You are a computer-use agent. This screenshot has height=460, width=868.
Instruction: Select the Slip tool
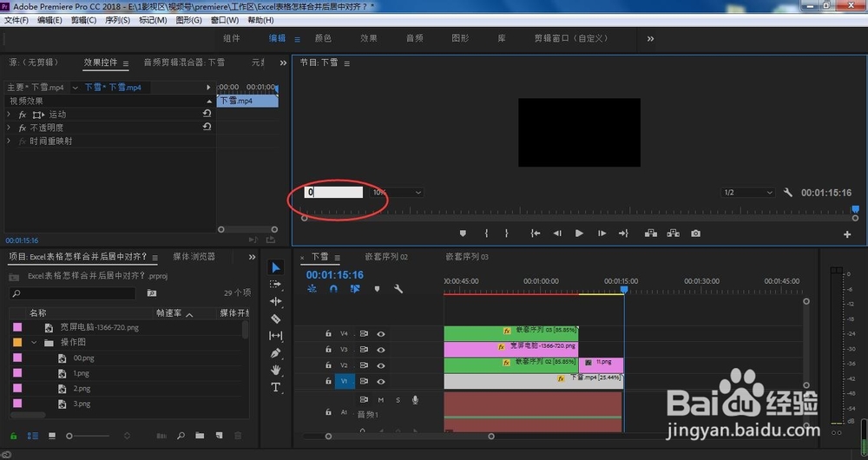tap(275, 335)
